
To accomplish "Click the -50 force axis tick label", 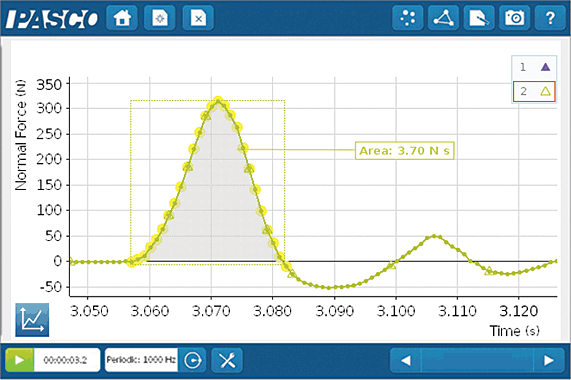I will coord(51,287).
